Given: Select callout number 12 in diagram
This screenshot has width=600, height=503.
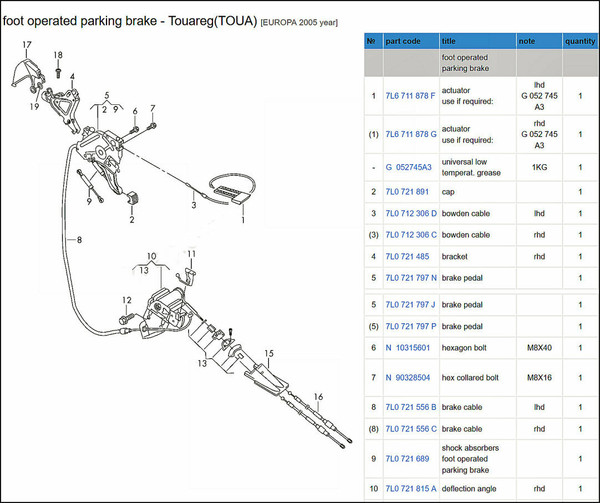Looking at the screenshot, I should coord(127,300).
